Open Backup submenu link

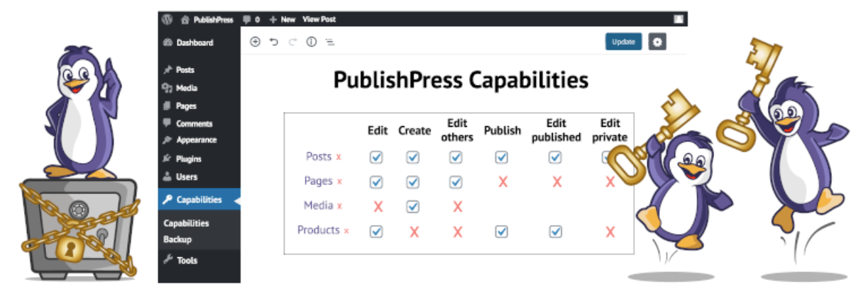click(177, 240)
